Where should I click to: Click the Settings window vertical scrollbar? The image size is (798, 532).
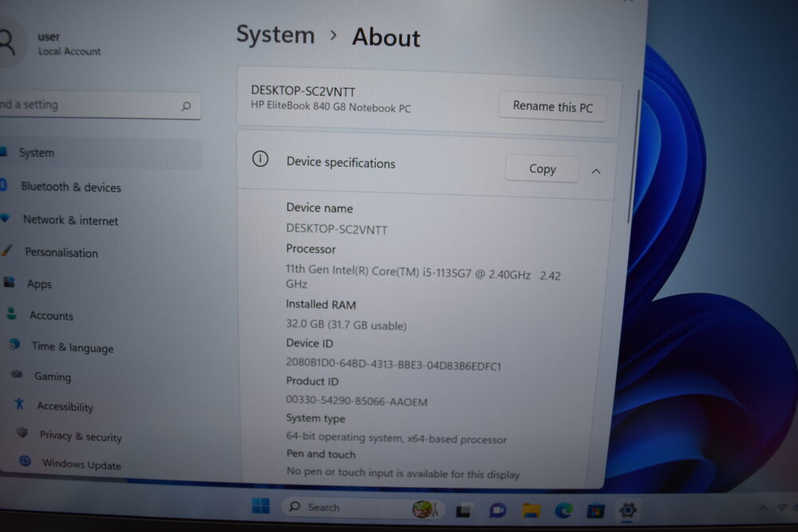point(634,156)
